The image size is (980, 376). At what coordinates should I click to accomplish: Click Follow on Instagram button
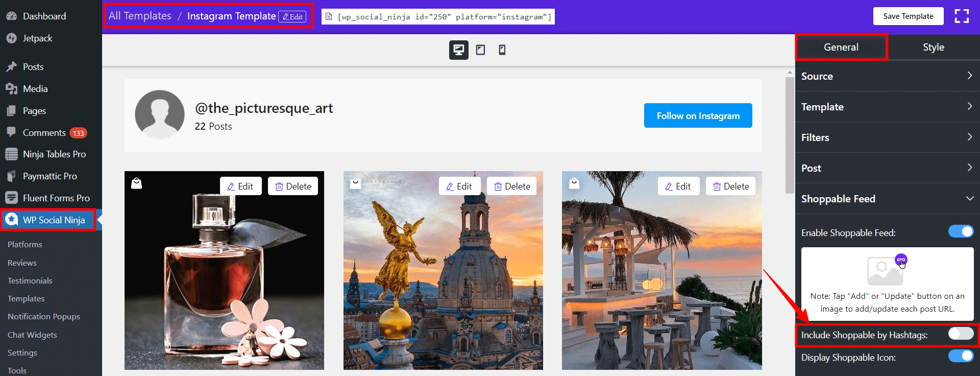click(x=698, y=115)
